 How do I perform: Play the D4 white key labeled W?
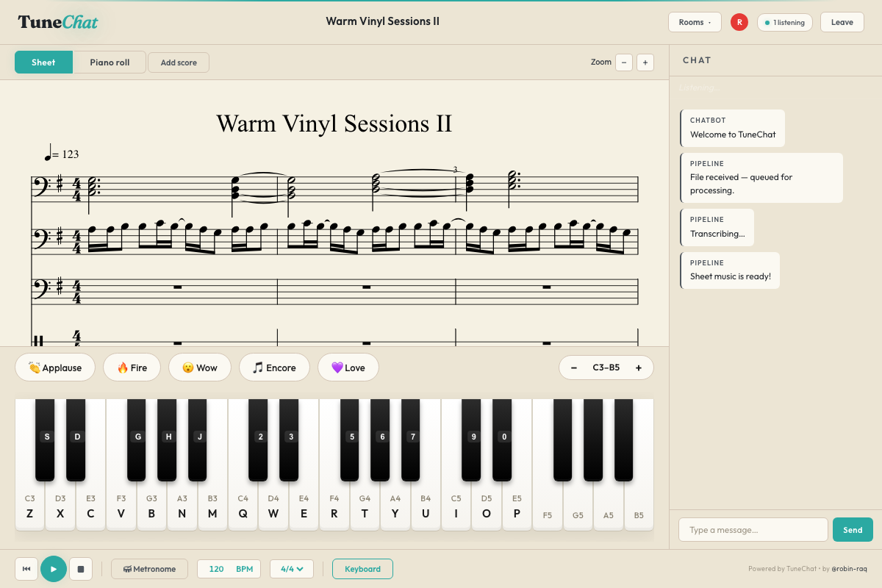pos(273,507)
